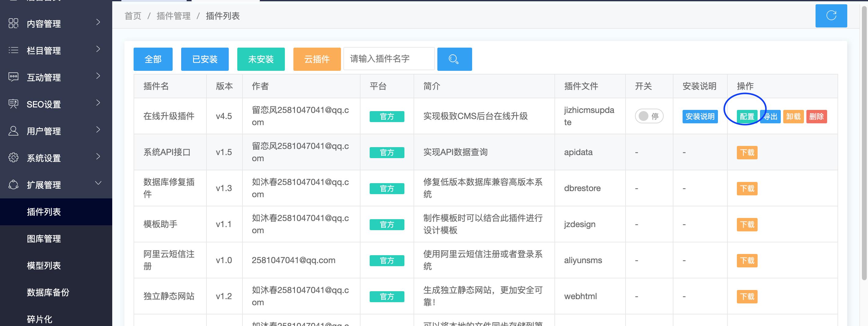
Task: Click the 栏目管理 list icon
Action: tap(13, 50)
